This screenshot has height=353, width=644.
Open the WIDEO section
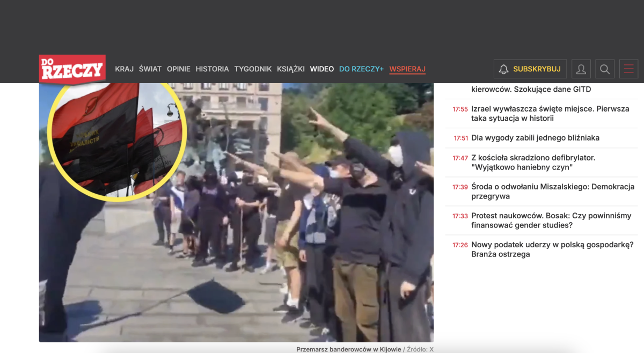[x=322, y=69]
